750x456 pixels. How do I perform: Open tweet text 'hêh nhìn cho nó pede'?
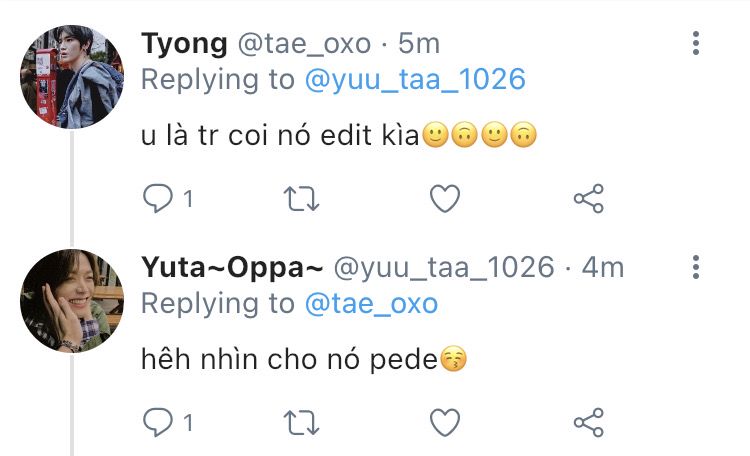pos(289,359)
